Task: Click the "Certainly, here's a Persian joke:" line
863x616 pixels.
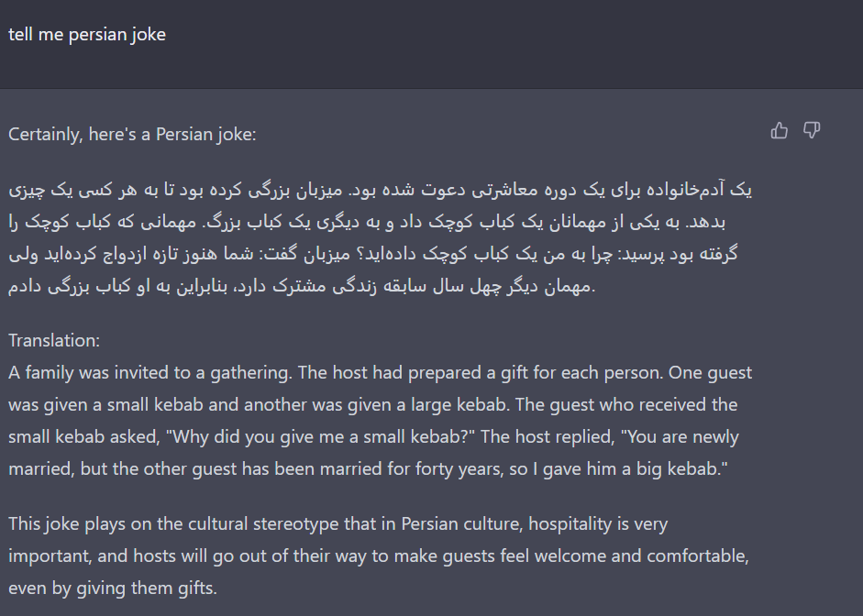Action: 132,134
